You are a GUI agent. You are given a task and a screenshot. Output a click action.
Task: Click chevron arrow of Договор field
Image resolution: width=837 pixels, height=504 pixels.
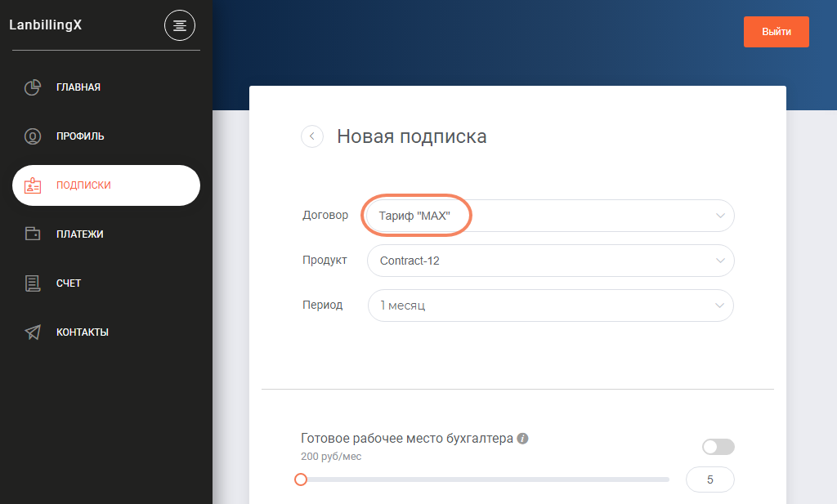pyautogui.click(x=720, y=216)
